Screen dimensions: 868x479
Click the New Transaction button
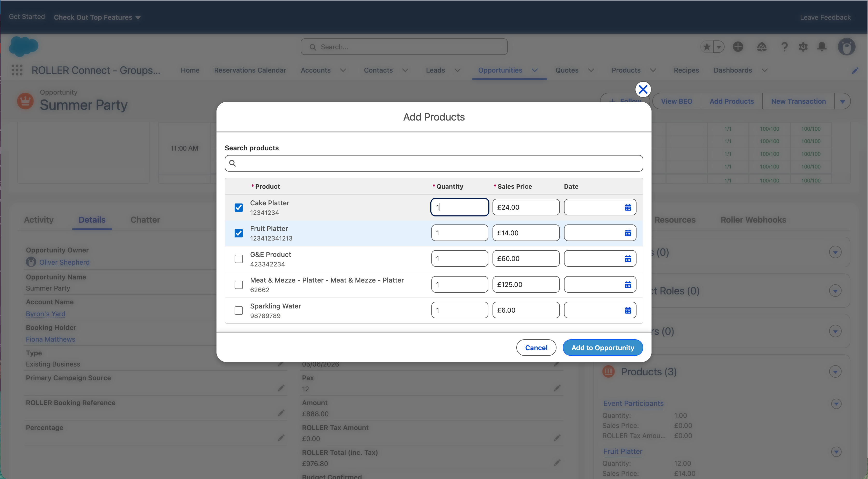tap(798, 102)
